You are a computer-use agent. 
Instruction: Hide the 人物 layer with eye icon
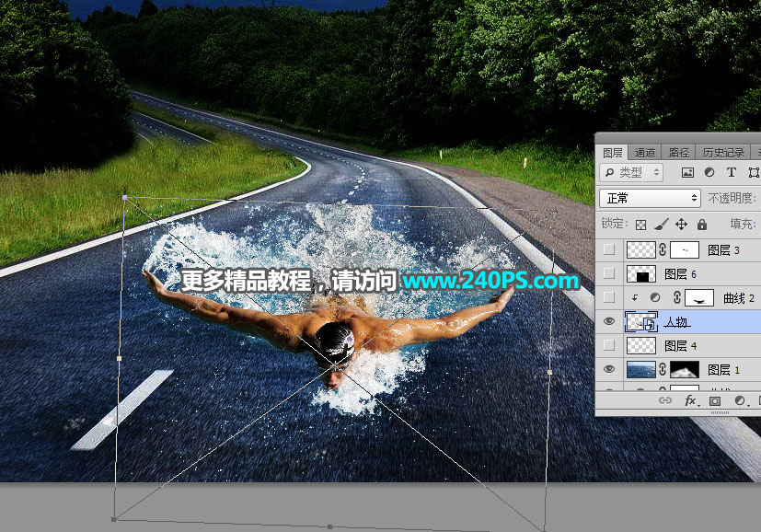click(x=608, y=321)
